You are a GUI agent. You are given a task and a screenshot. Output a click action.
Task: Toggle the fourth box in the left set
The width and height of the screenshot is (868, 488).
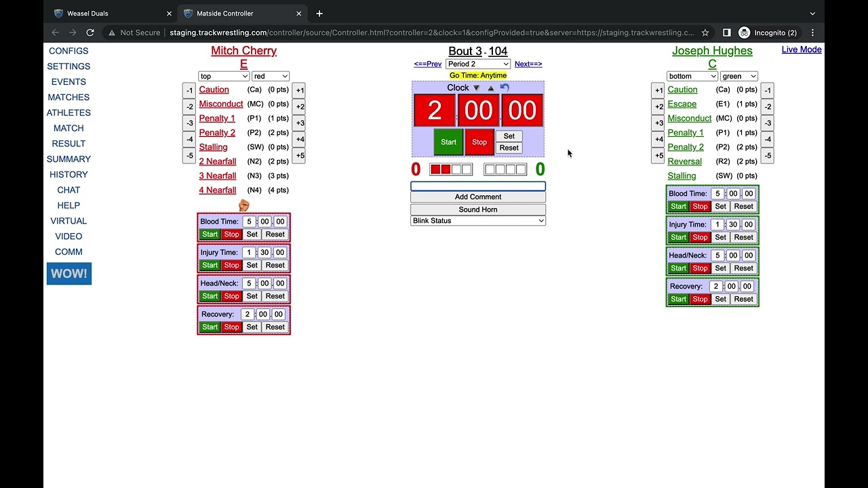pyautogui.click(x=467, y=169)
